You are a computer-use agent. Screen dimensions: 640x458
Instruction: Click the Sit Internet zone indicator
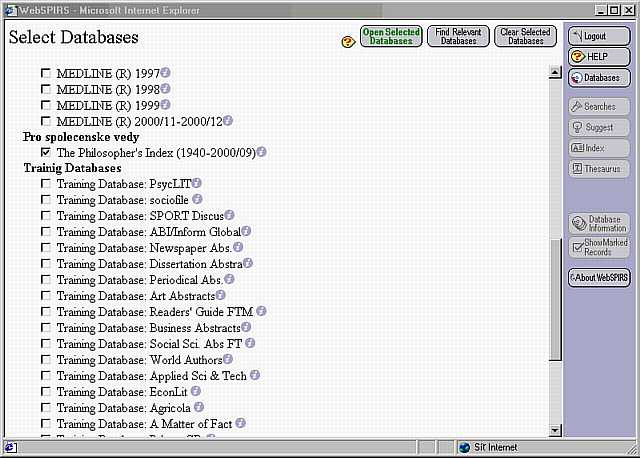pos(488,447)
